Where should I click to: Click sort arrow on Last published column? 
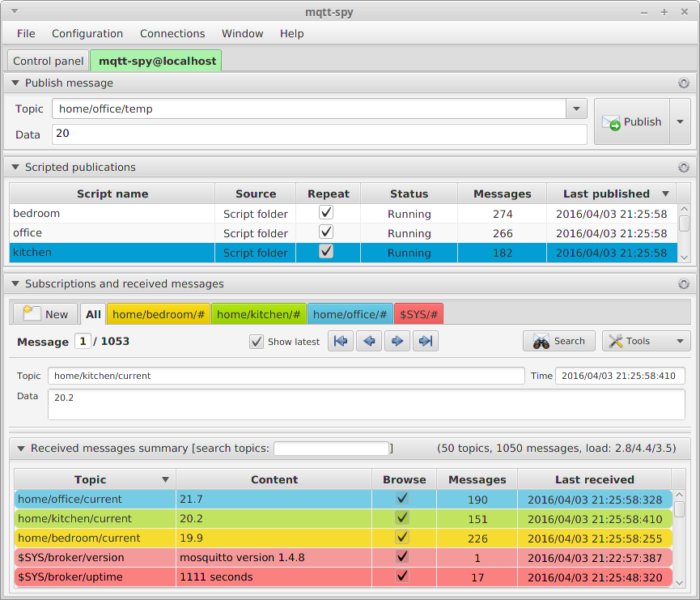[x=666, y=194]
